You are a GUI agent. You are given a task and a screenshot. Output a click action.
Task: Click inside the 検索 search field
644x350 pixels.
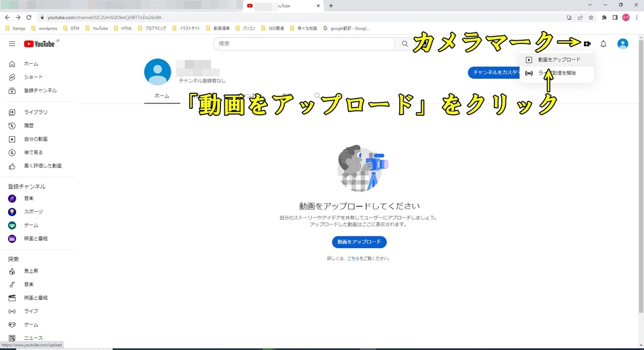pyautogui.click(x=301, y=43)
